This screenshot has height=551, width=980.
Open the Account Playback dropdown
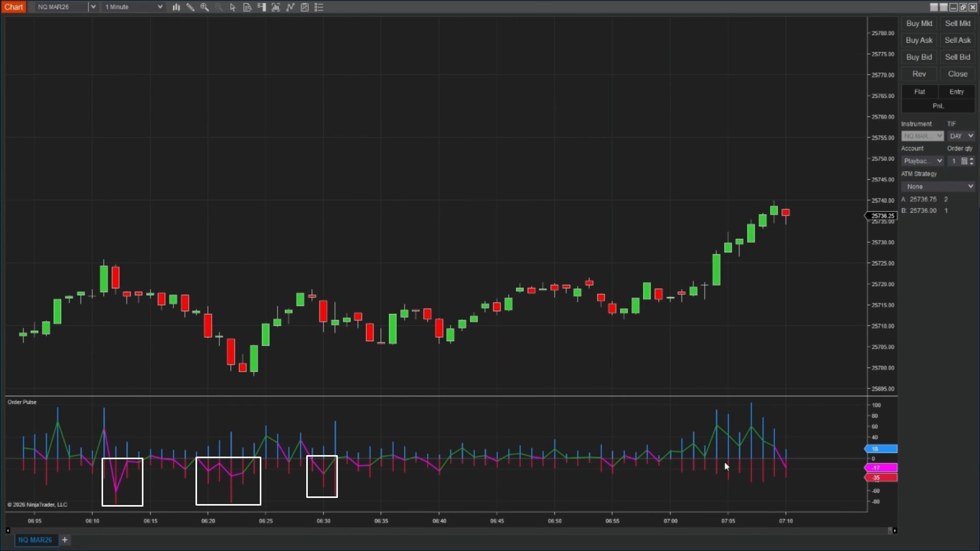click(922, 161)
